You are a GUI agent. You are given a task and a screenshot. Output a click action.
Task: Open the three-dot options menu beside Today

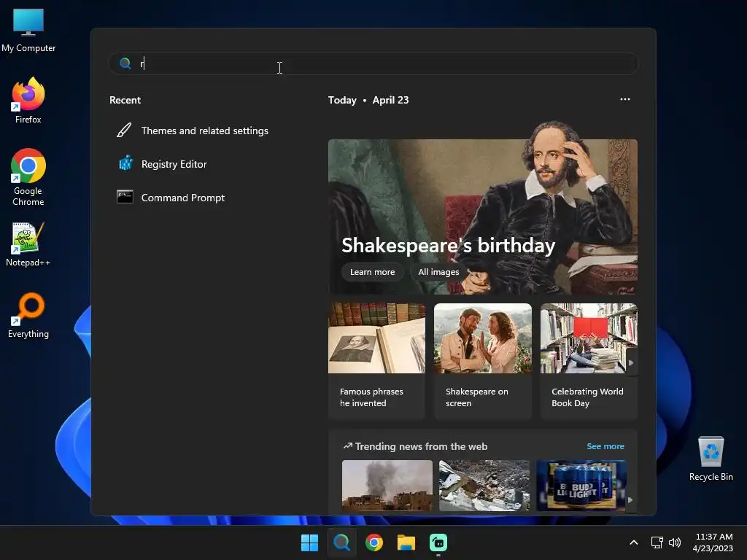(x=625, y=99)
